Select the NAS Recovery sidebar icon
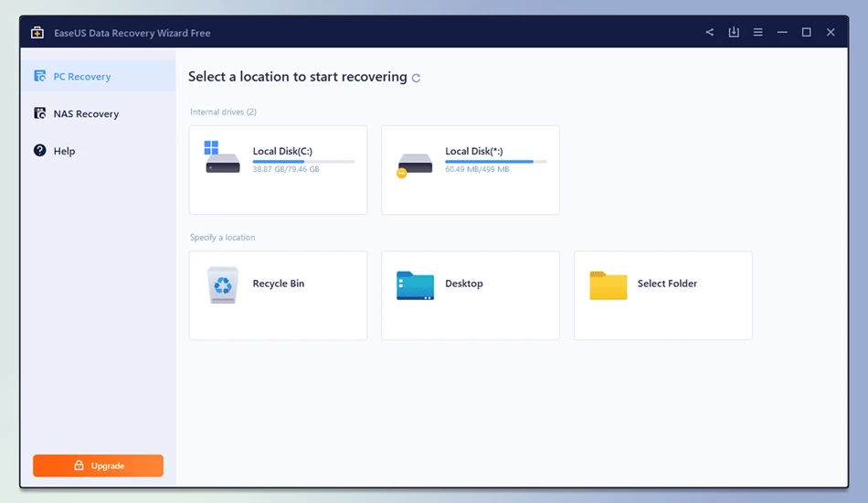This screenshot has width=868, height=503. 40,113
